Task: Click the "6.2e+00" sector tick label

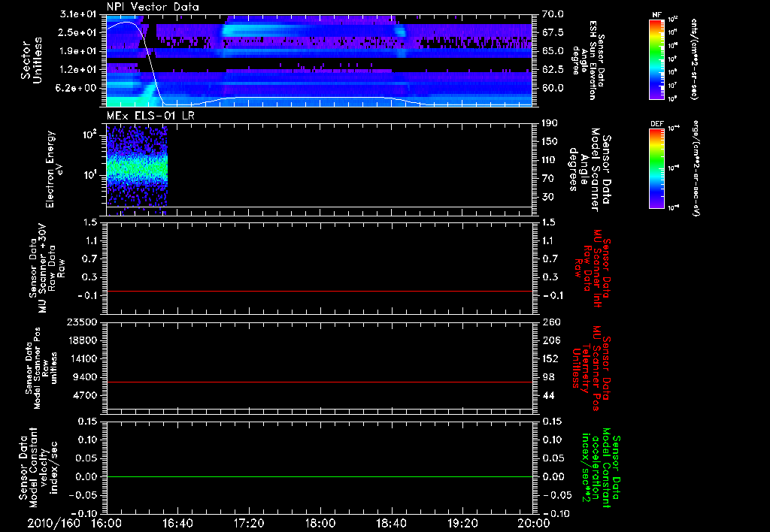Action: click(x=77, y=89)
